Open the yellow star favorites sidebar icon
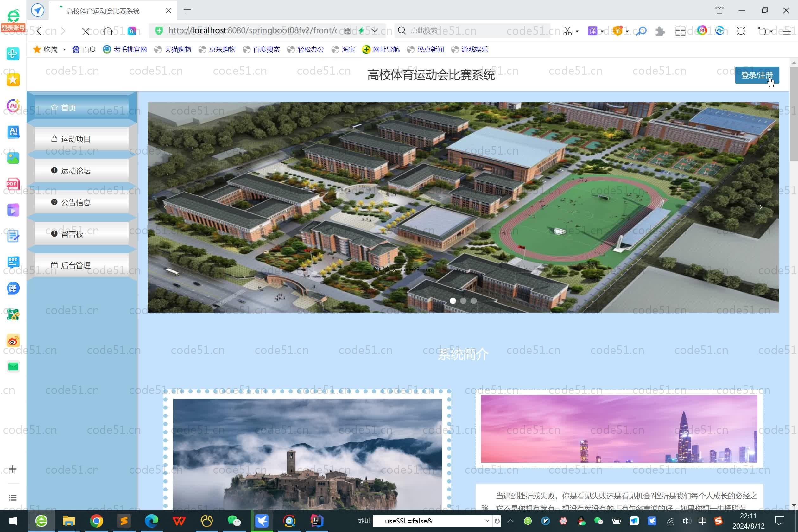Viewport: 798px width, 532px height. tap(13, 80)
